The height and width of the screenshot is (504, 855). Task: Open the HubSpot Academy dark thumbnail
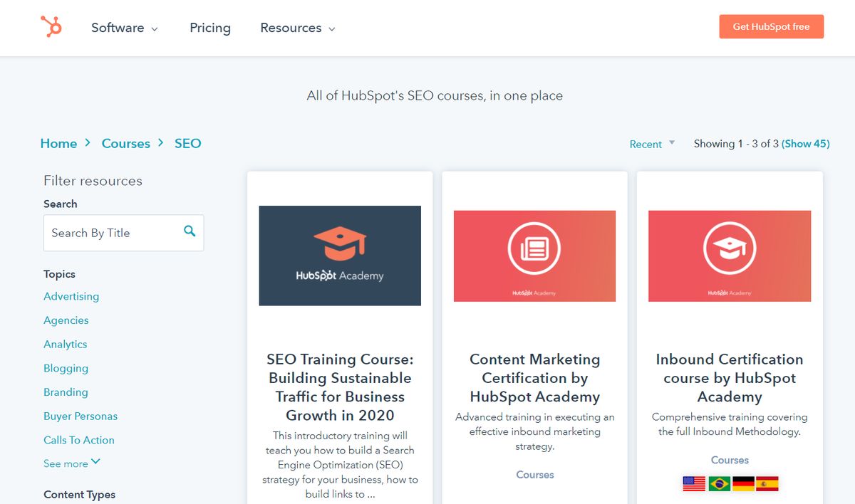pyautogui.click(x=340, y=256)
